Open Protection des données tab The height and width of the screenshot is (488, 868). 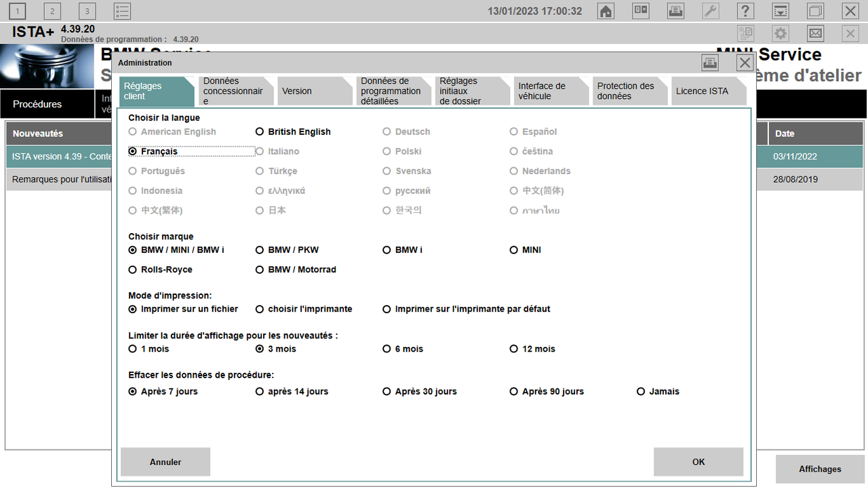click(x=630, y=91)
